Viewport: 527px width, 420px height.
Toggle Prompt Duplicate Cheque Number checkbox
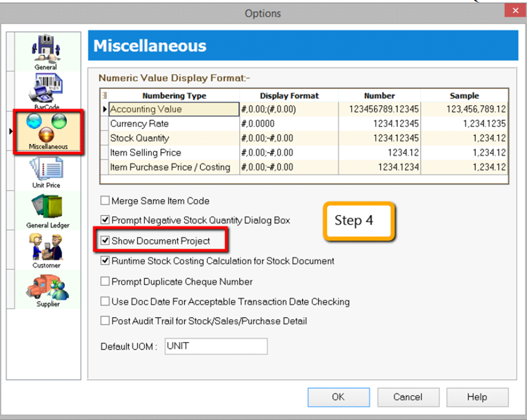pos(106,281)
